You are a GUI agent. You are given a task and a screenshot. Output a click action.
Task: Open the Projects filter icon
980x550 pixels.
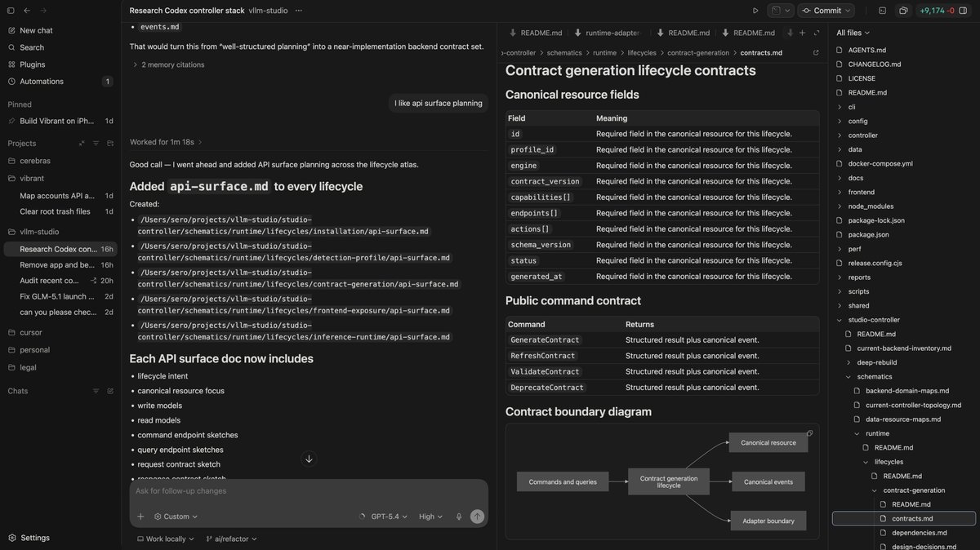click(x=95, y=144)
